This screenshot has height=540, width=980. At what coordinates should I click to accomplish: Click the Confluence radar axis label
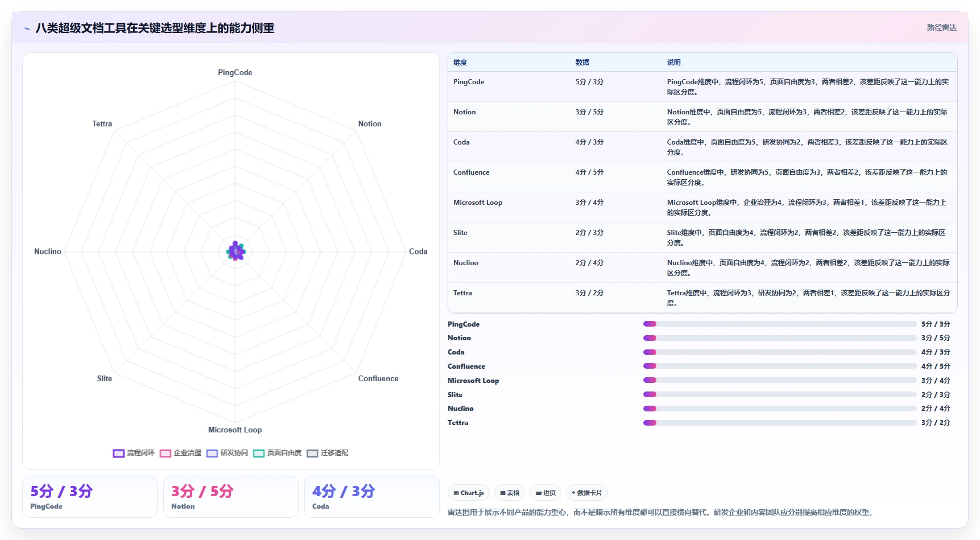tap(378, 378)
